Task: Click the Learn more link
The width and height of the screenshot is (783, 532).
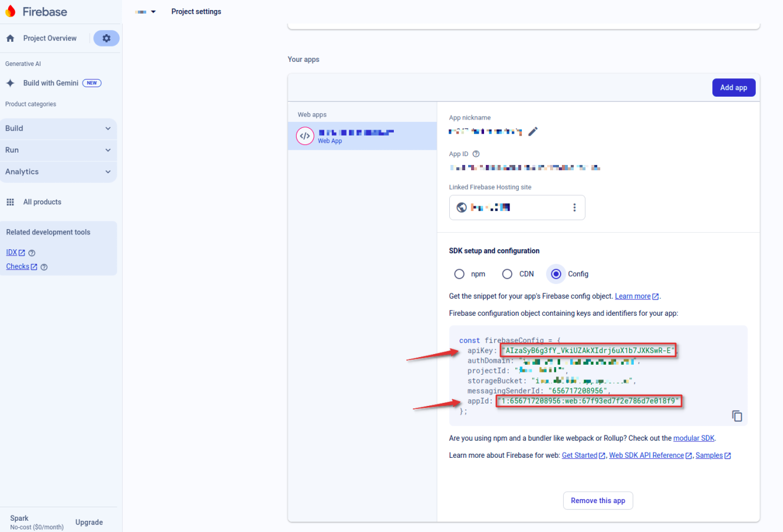Action: 636,296
